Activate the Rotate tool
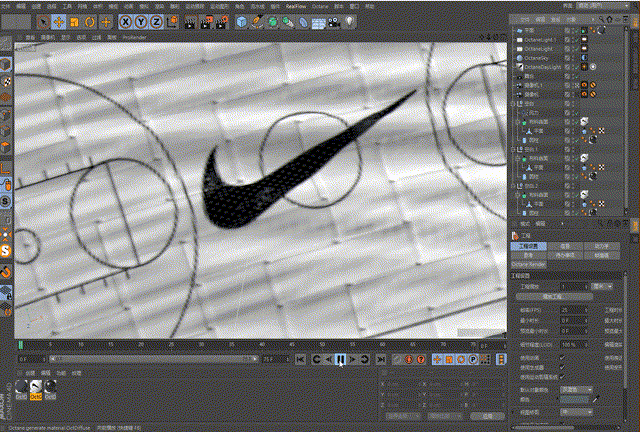 (x=90, y=22)
